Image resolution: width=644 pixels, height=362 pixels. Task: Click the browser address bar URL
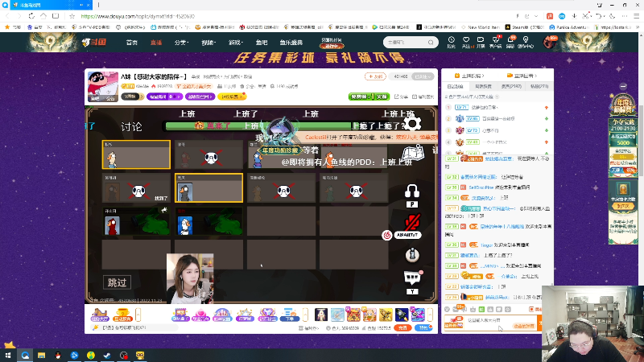[x=138, y=16]
